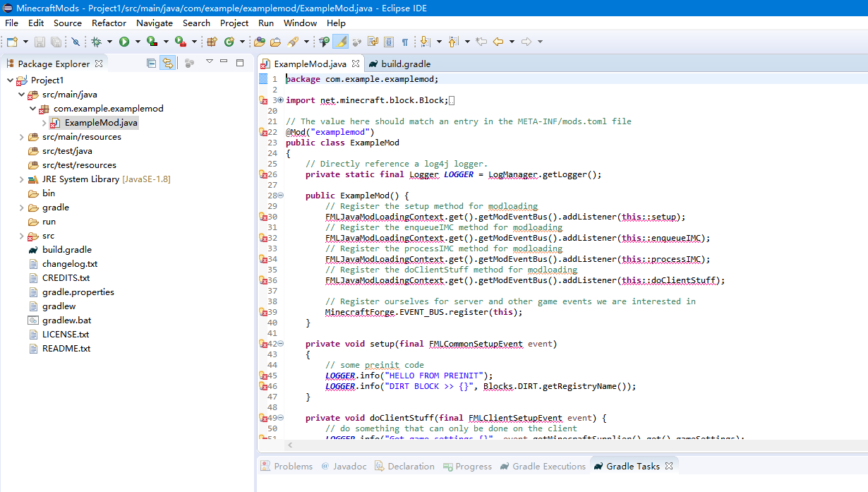This screenshot has width=868, height=492.
Task: Click the Open Type icon in toolbar
Action: coord(260,42)
